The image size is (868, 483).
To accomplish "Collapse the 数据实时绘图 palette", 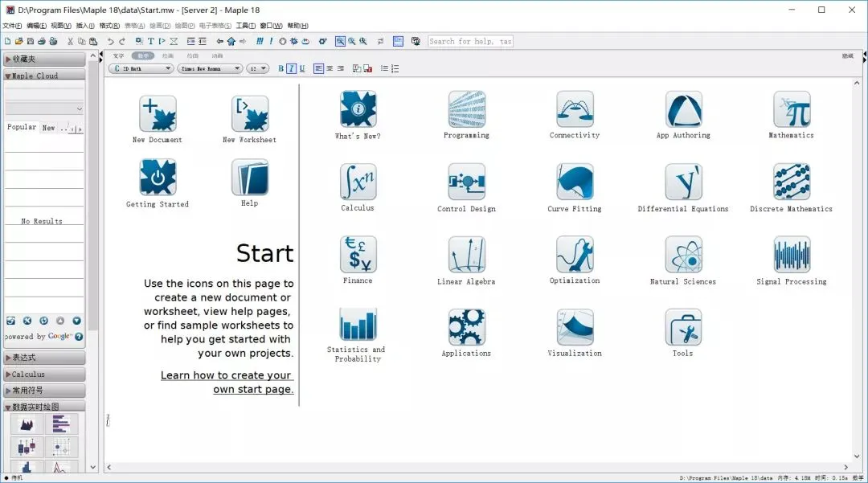I will pos(44,406).
